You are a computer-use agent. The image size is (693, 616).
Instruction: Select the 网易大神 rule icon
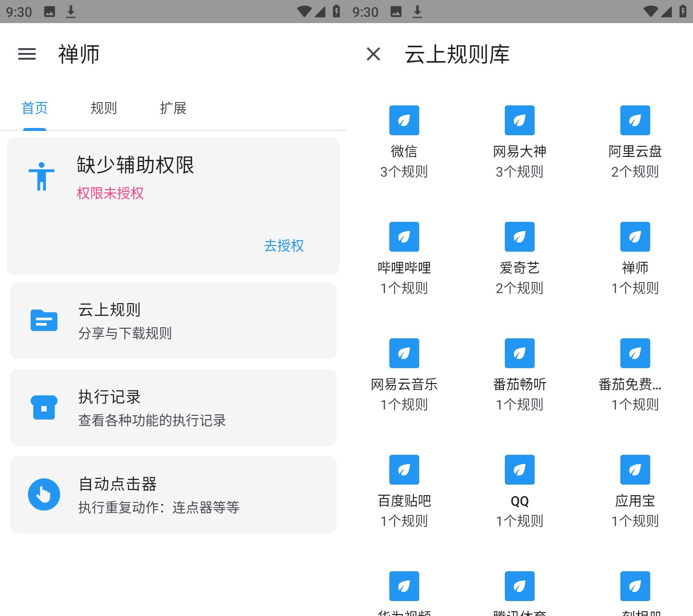point(520,120)
